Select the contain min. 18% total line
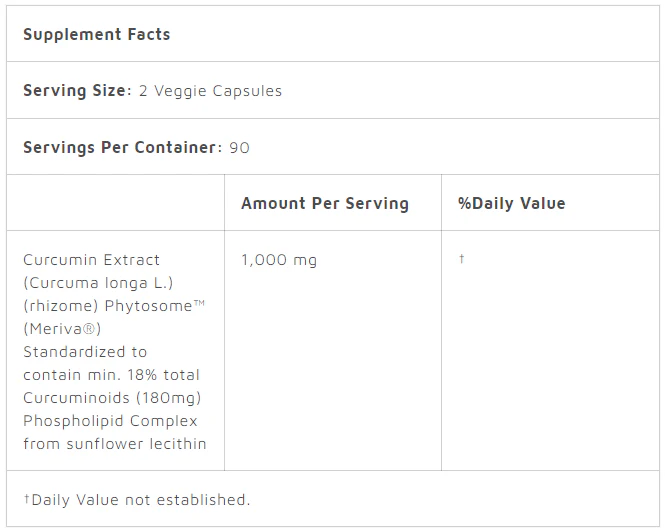 111,375
